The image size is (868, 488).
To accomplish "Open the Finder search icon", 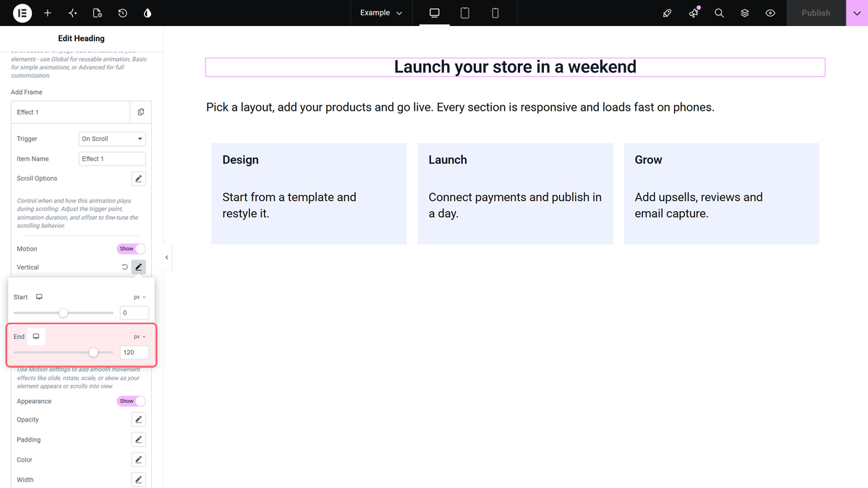I will coord(719,13).
